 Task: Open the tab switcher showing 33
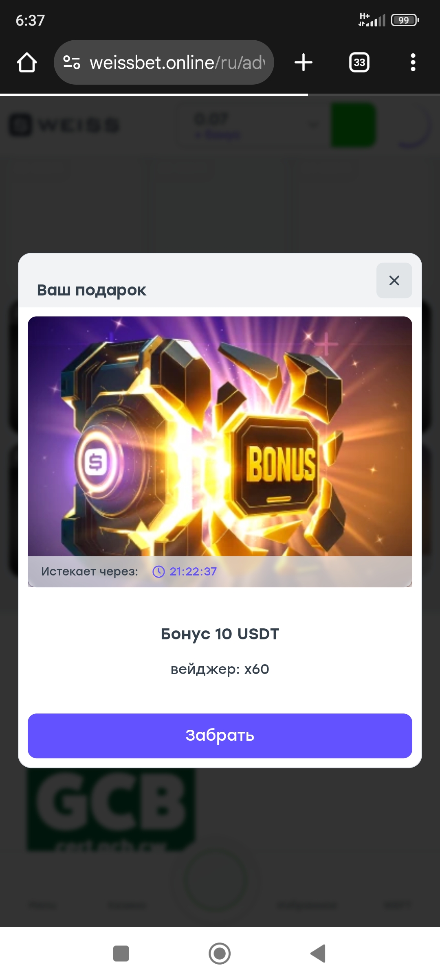click(x=359, y=62)
